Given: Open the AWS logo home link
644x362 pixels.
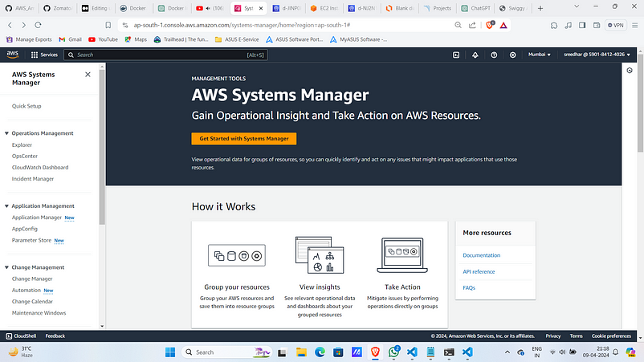Looking at the screenshot, I should click(12, 54).
